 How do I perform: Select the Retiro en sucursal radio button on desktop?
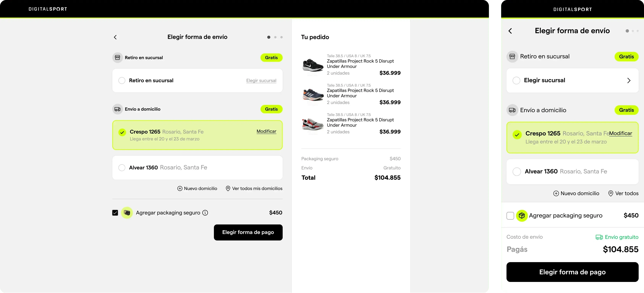(x=122, y=81)
